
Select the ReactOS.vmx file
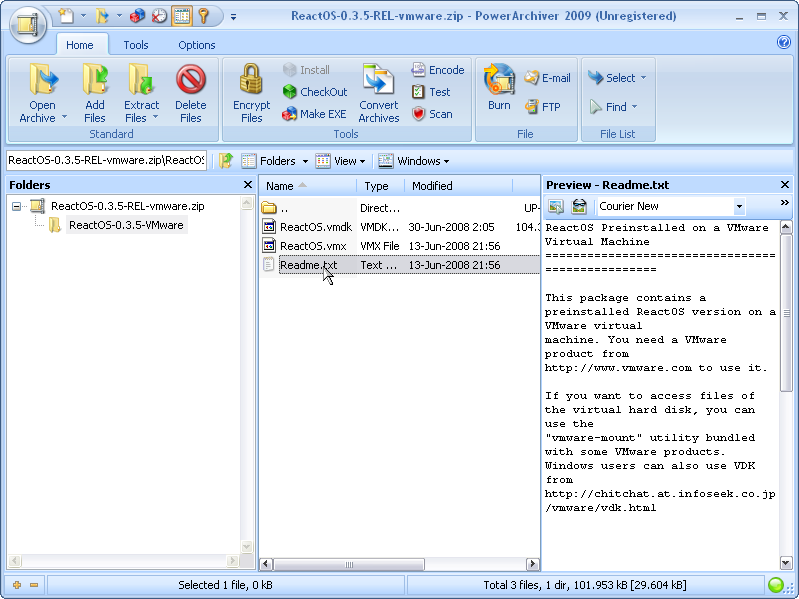[400, 246]
